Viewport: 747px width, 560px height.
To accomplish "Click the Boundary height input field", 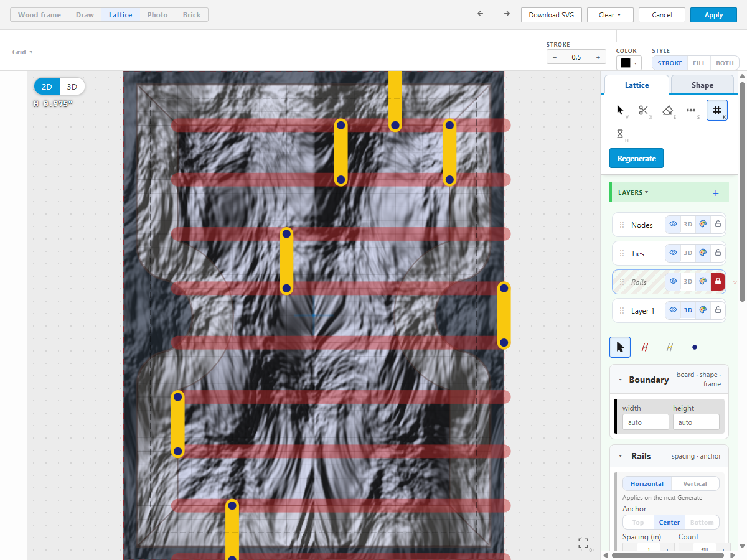I will click(696, 422).
